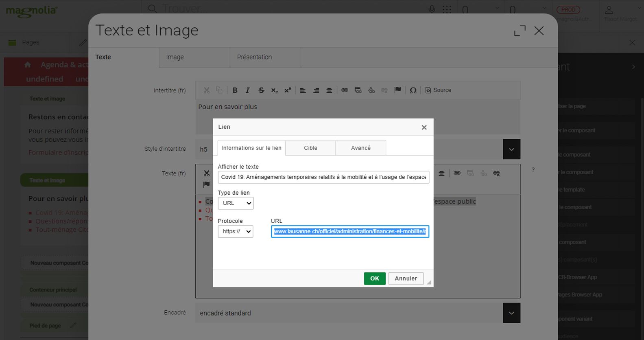Click 'Restons en contact' heading in page
Viewport: 644px width, 340px height.
(58, 117)
